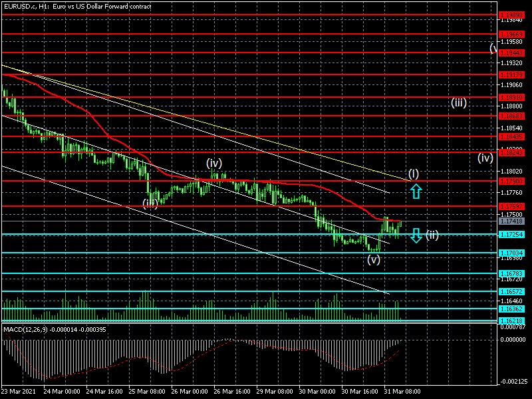Click the cyan up arrow below (i)
This screenshot has height=399, width=532.
(416, 192)
